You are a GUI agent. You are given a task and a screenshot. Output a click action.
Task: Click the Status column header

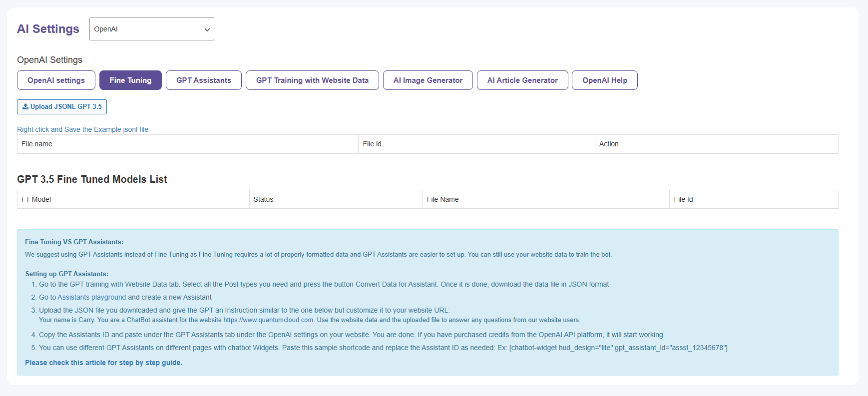pos(336,199)
